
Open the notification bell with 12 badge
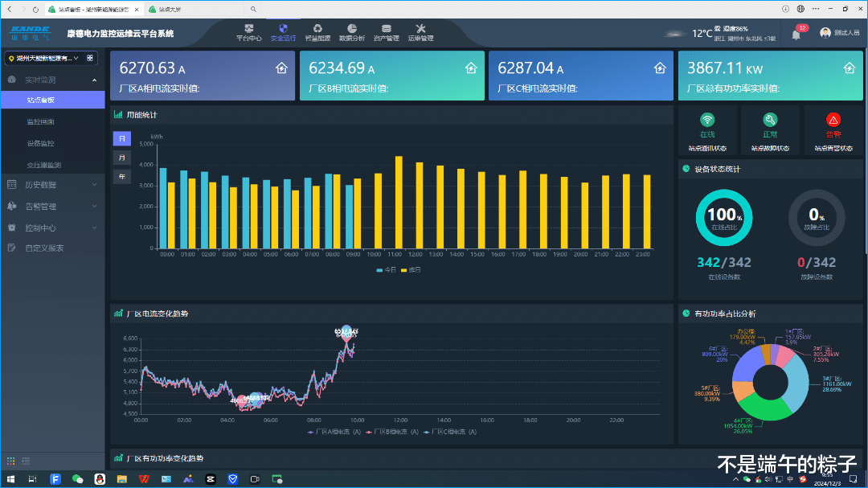[797, 33]
